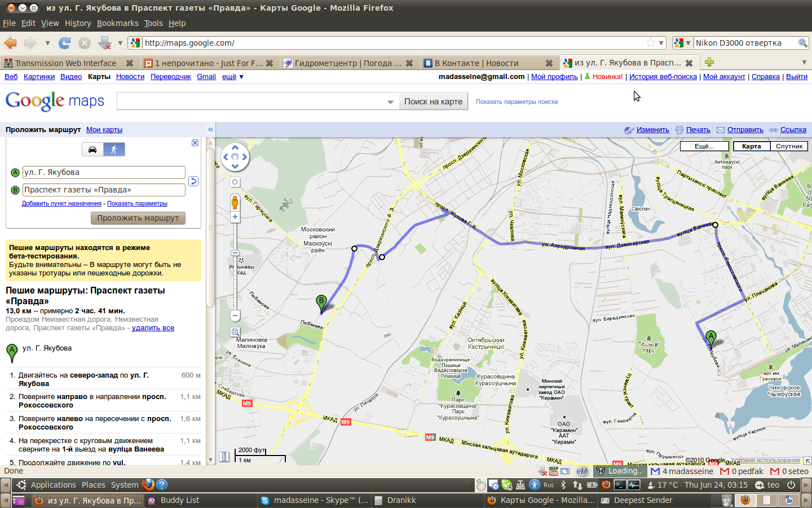Click Показать параметры поиска link

517,102
